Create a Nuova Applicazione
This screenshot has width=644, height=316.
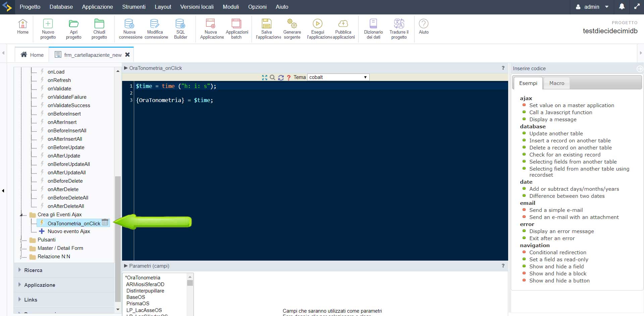point(212,29)
